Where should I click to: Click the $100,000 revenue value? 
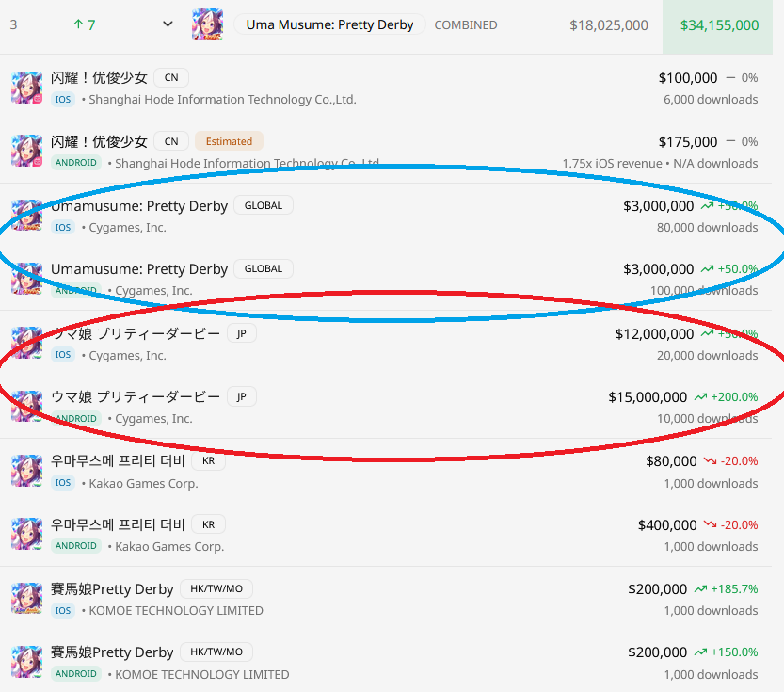(x=687, y=78)
